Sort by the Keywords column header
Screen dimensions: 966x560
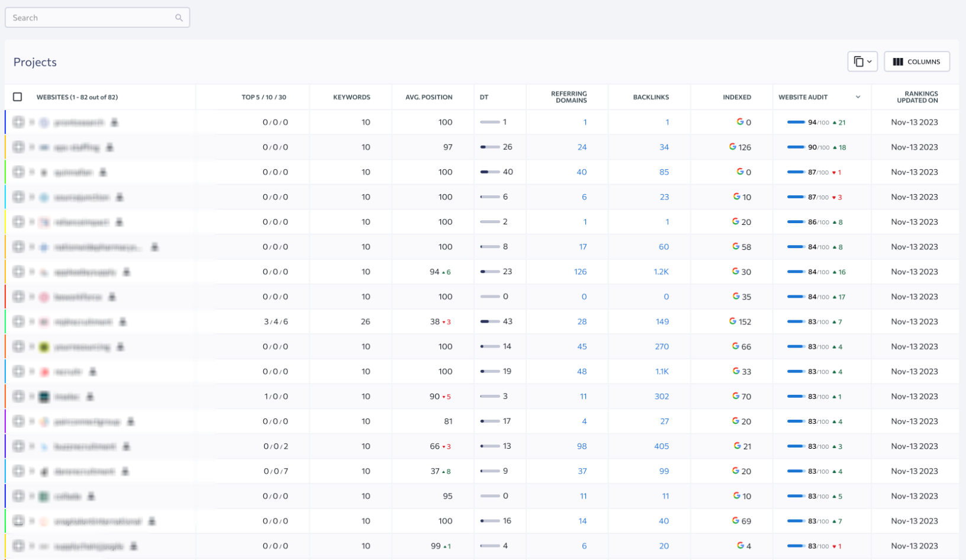tap(352, 97)
